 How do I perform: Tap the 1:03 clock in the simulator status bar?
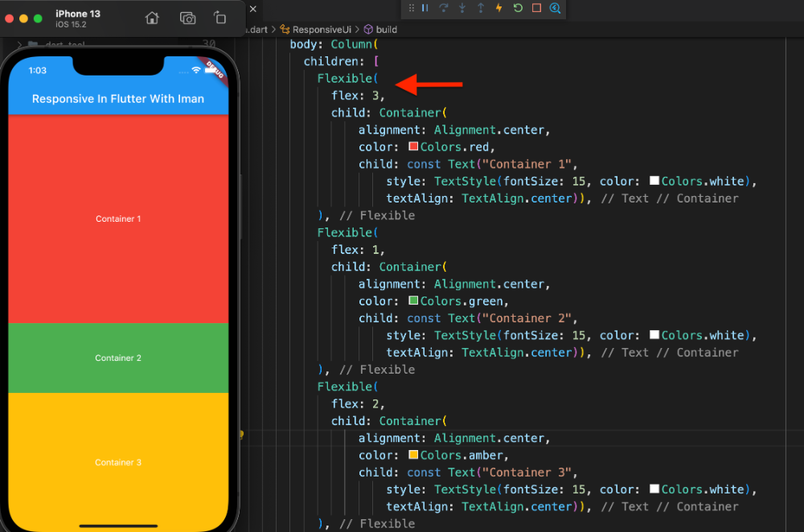coord(38,71)
